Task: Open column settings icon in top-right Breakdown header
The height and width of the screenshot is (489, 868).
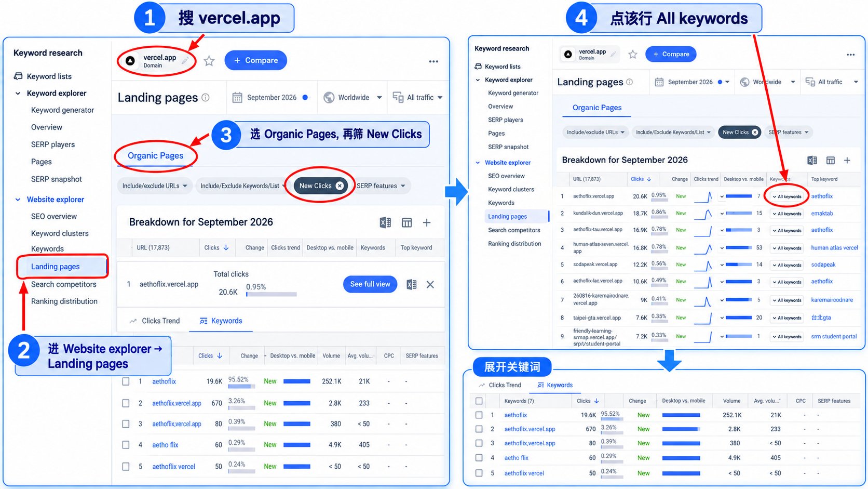Action: pos(831,160)
